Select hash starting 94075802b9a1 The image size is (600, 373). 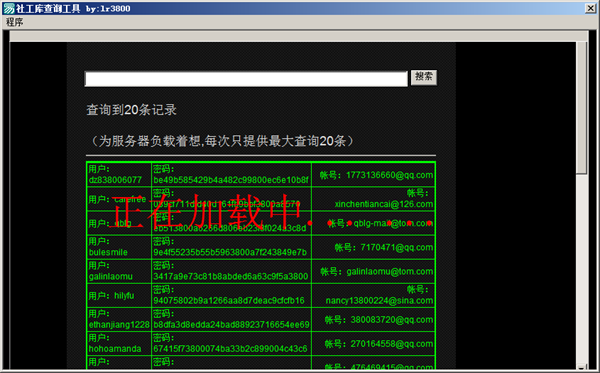click(229, 301)
